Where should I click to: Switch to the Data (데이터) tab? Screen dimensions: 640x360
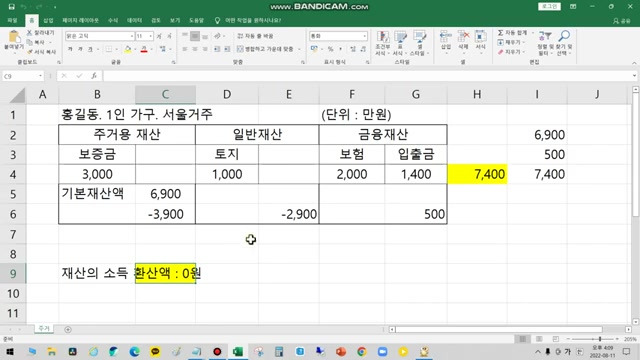click(134, 20)
